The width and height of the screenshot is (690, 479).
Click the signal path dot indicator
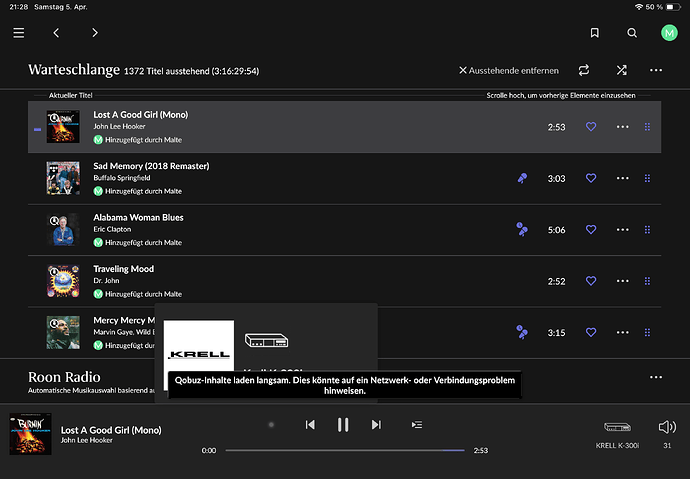coord(271,424)
